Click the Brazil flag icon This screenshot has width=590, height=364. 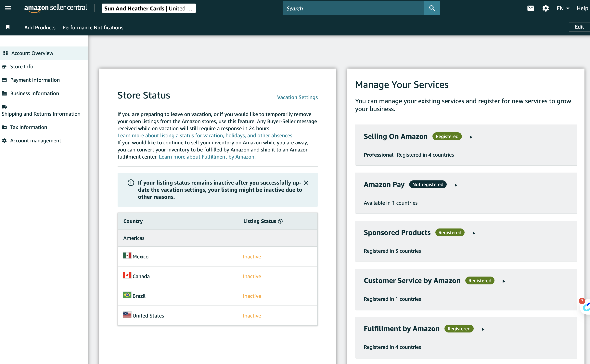[127, 295]
